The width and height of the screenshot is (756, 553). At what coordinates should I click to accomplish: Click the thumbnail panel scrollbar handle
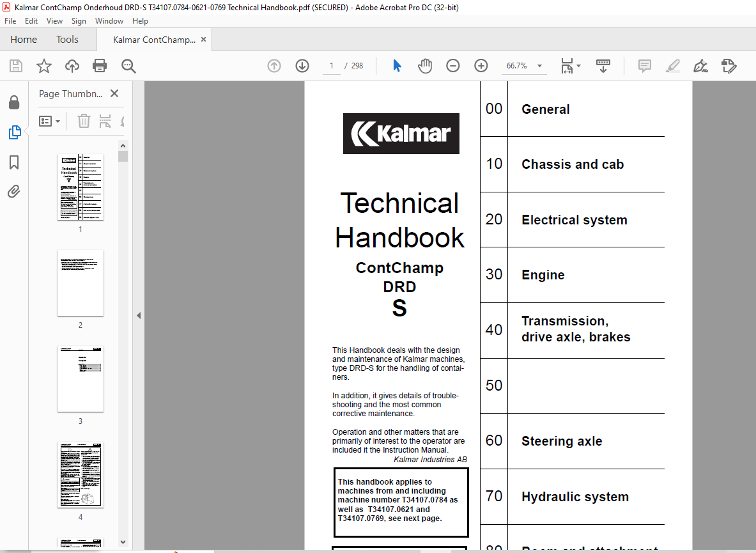tap(123, 156)
